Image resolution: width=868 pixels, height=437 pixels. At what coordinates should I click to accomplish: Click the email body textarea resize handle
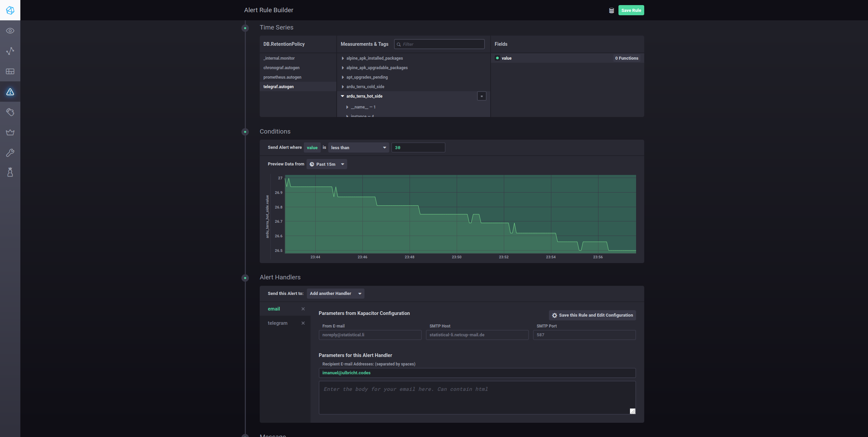[632, 411]
